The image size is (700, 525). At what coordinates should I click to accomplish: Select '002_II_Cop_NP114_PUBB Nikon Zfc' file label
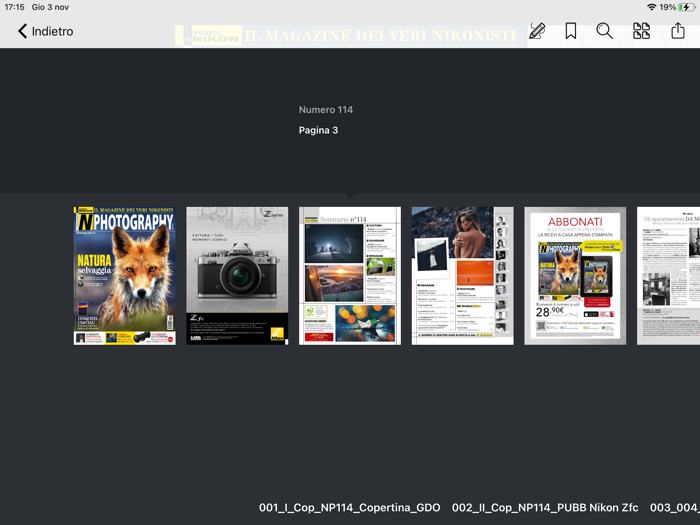545,508
